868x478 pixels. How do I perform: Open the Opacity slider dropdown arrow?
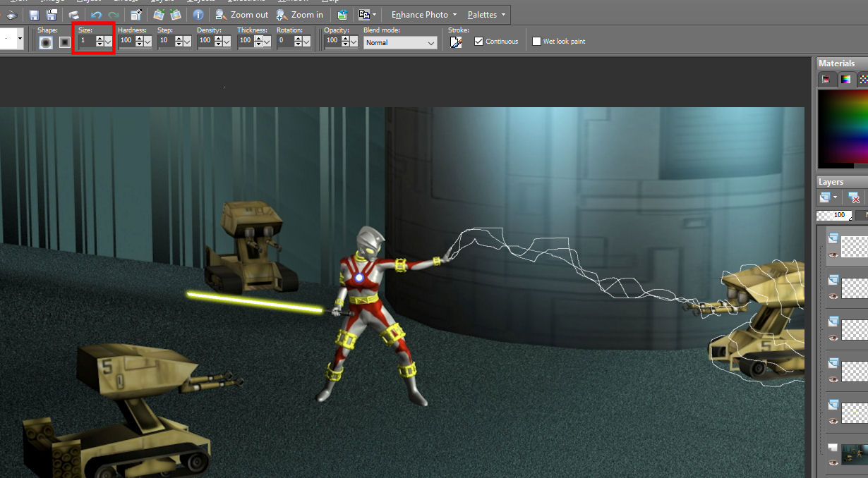[354, 42]
